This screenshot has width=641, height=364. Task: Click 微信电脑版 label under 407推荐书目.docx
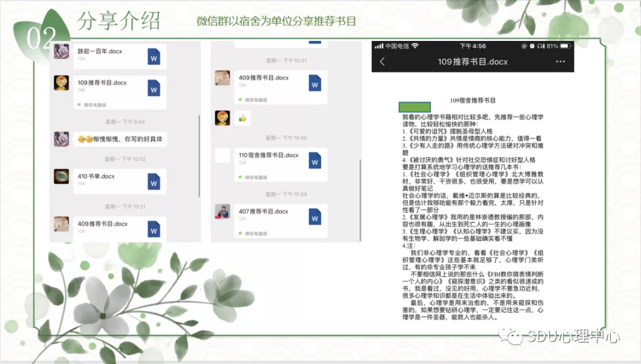(256, 233)
